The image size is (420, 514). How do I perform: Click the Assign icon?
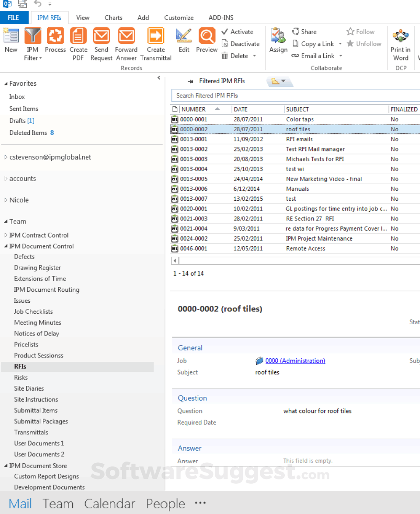point(278,36)
